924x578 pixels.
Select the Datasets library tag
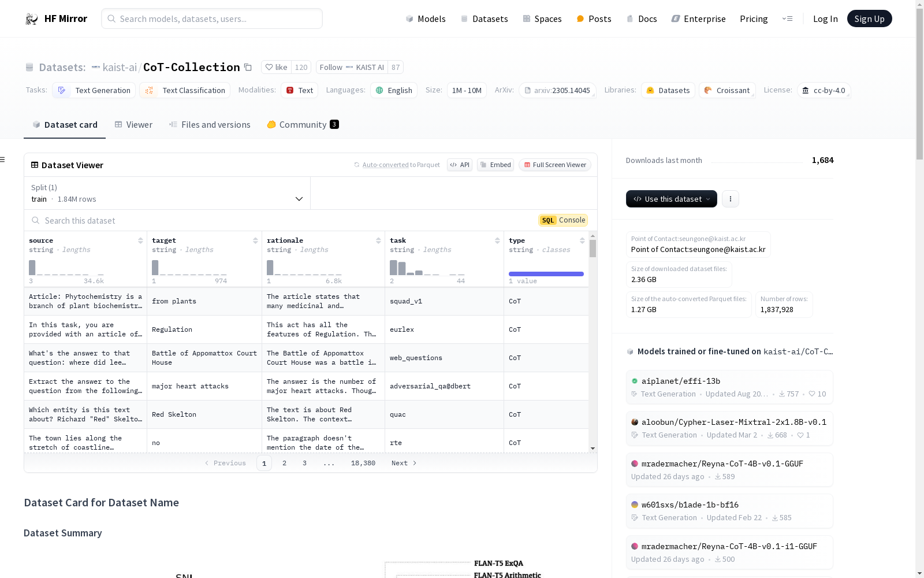[668, 90]
